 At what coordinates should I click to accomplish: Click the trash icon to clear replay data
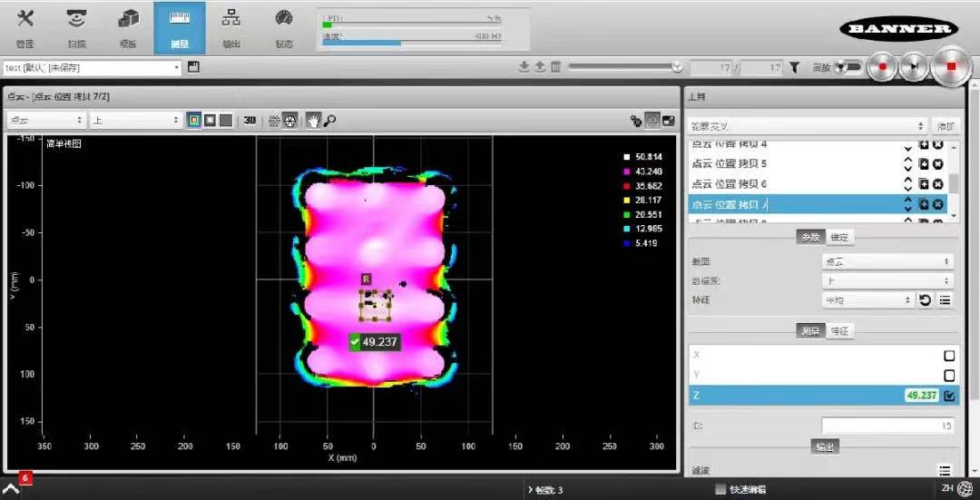555,67
